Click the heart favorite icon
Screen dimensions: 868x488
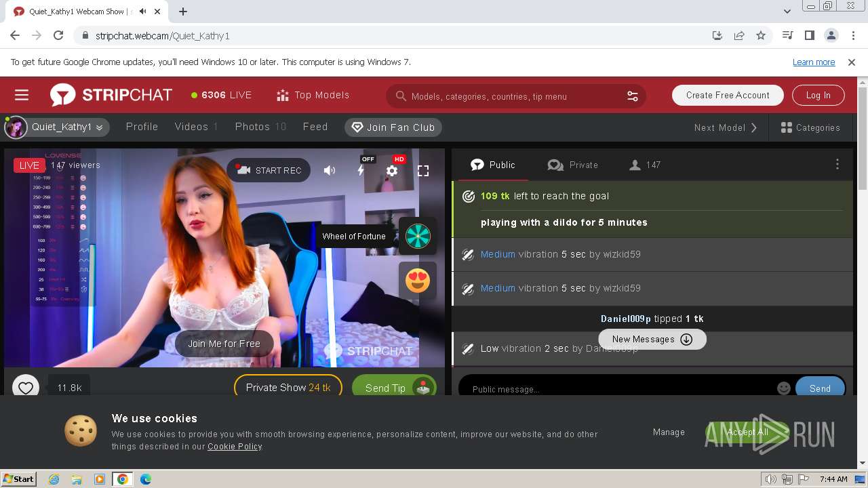(x=26, y=388)
